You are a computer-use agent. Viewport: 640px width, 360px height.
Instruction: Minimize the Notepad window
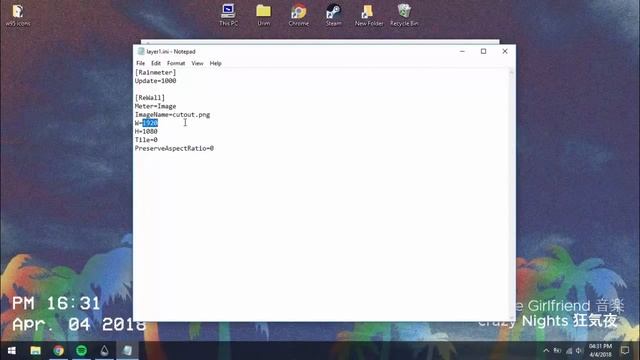click(x=462, y=51)
